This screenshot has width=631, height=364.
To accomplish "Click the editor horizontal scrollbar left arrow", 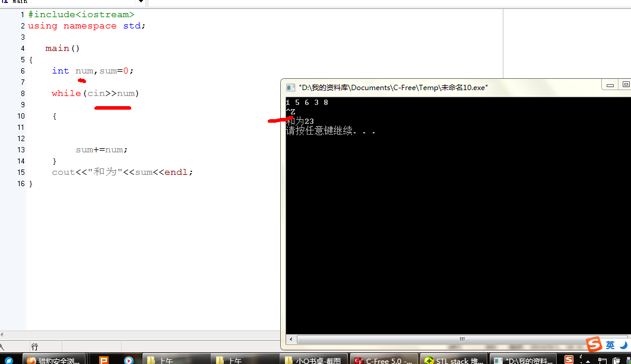I will pyautogui.click(x=2, y=334).
